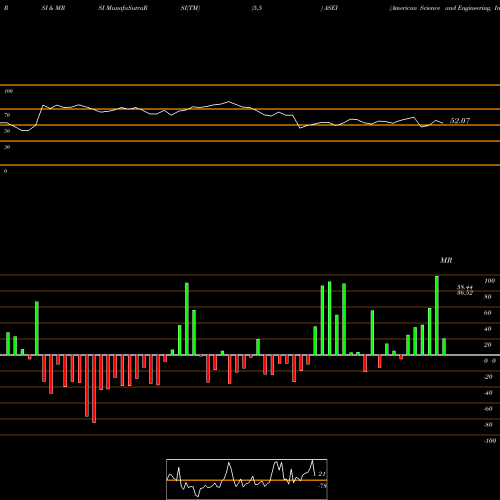Open the mini line chart thumbnail at bottom
500x500 pixels.
point(247,479)
